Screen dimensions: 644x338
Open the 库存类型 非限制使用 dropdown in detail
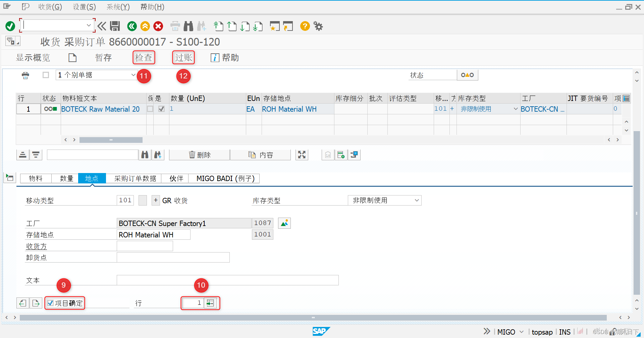tap(417, 200)
